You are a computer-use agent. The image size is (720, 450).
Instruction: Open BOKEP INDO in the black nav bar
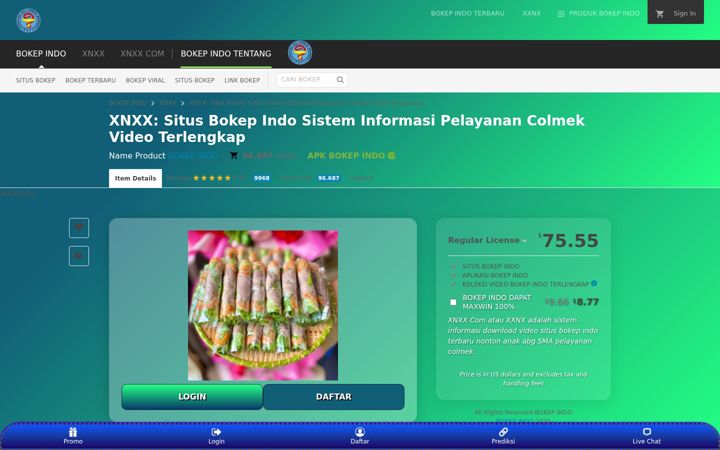coord(41,54)
